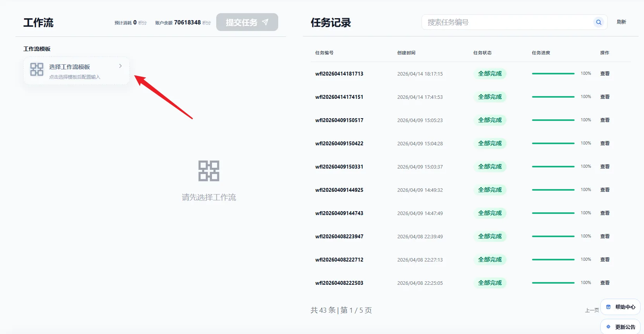Click the update announcement icon

608,327
